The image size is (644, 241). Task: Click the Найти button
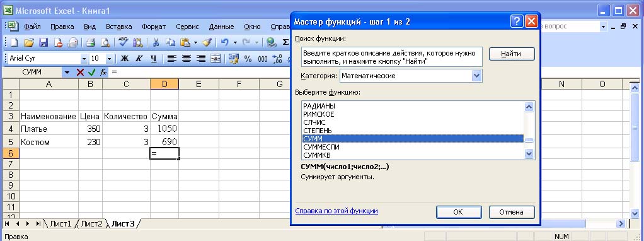point(512,54)
